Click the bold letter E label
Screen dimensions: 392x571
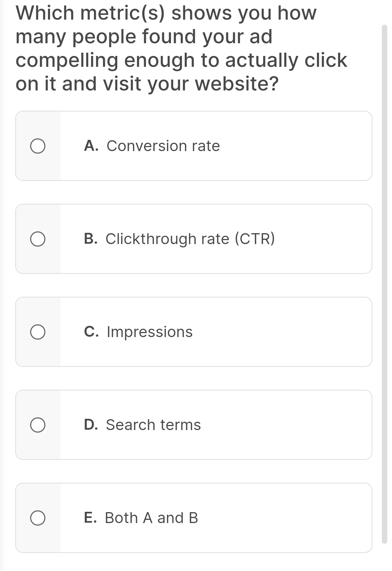click(x=91, y=517)
